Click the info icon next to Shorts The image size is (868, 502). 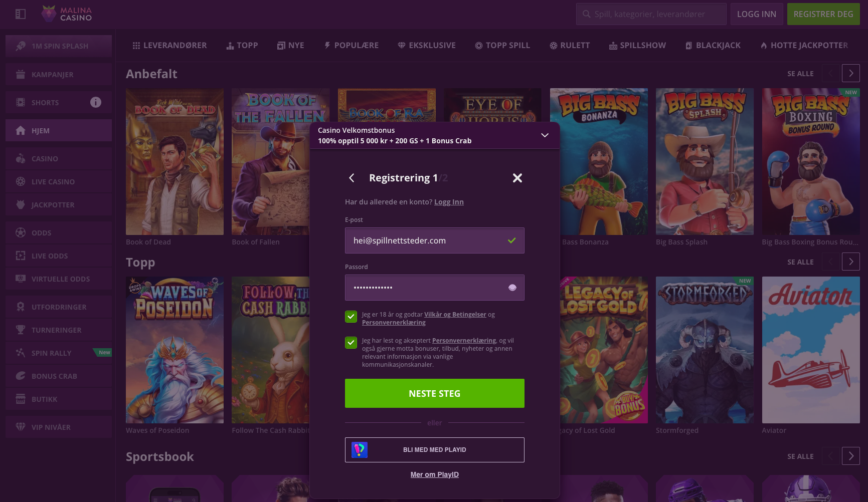point(95,102)
